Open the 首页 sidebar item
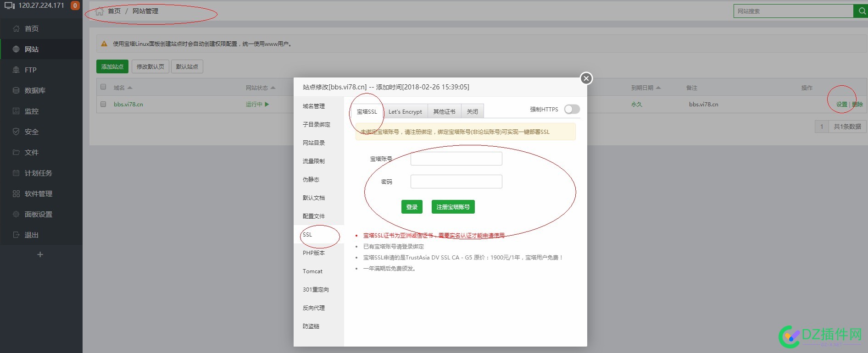Viewport: 868px width, 353px height. (x=41, y=28)
